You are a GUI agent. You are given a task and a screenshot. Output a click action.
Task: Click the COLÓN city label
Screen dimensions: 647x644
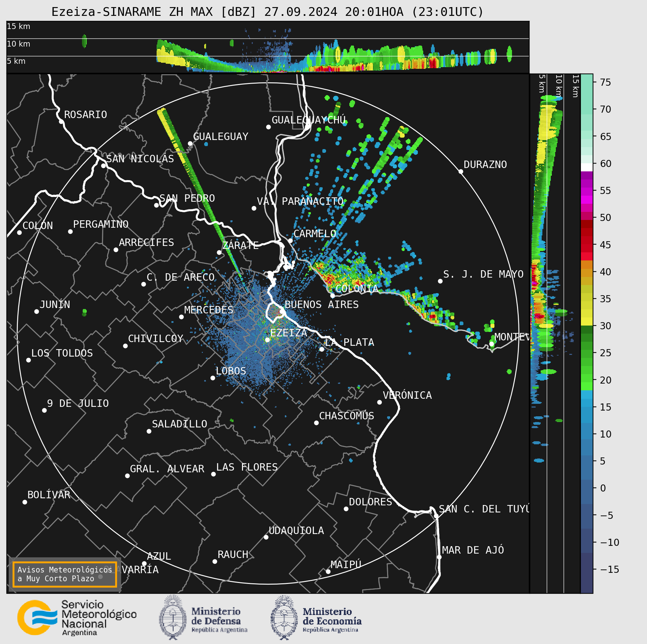point(37,226)
